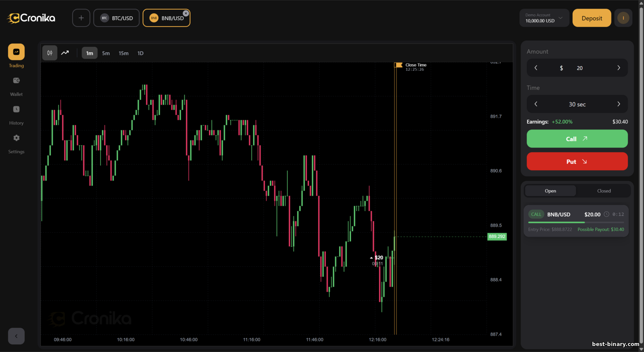The image size is (644, 352).
Task: Select the 5m timeframe
Action: 106,53
